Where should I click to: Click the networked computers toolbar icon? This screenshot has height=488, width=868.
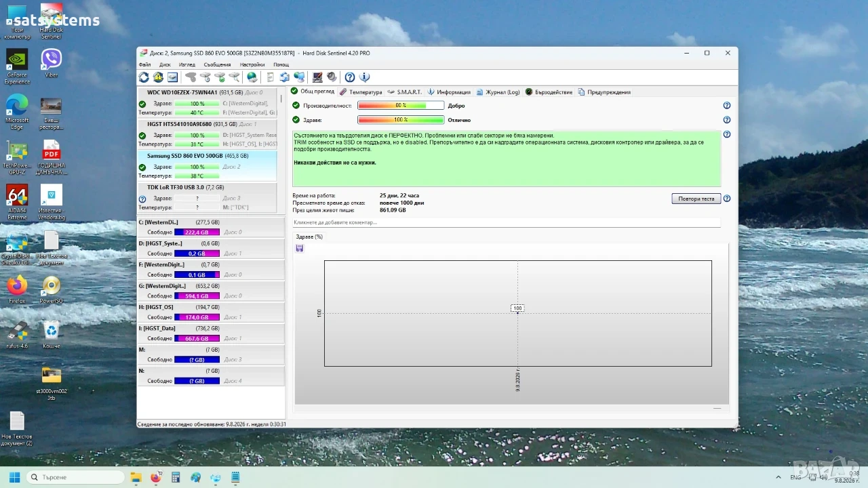[x=299, y=77]
